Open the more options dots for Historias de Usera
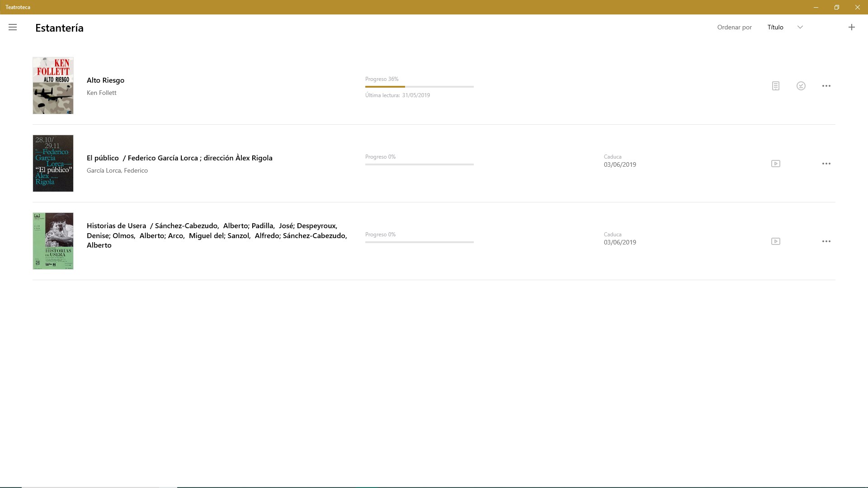 point(826,241)
